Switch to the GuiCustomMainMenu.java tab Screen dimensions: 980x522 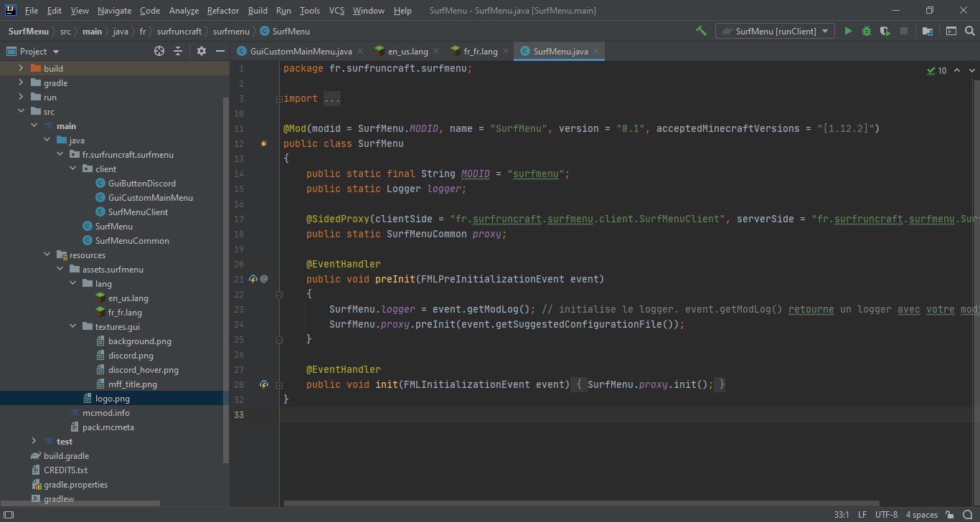coord(301,52)
